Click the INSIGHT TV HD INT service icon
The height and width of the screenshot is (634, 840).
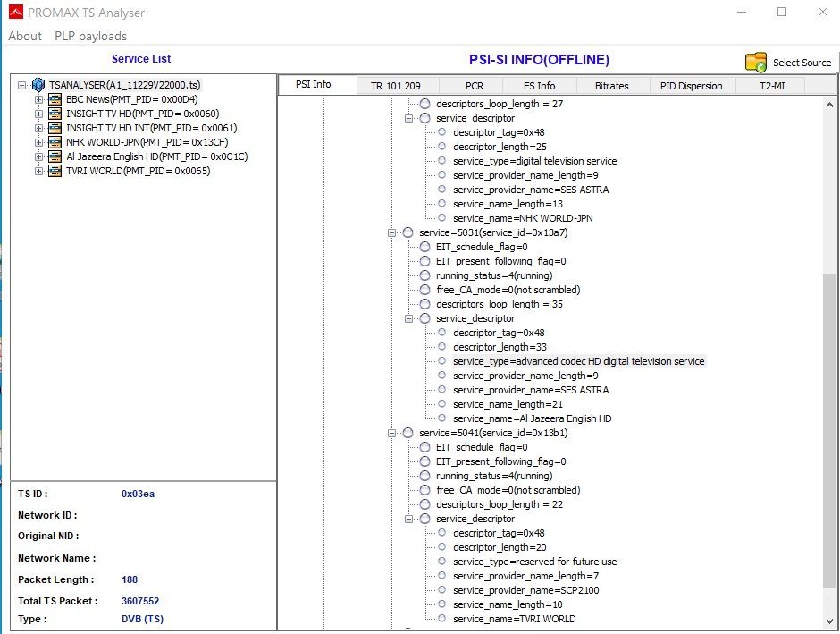point(55,128)
